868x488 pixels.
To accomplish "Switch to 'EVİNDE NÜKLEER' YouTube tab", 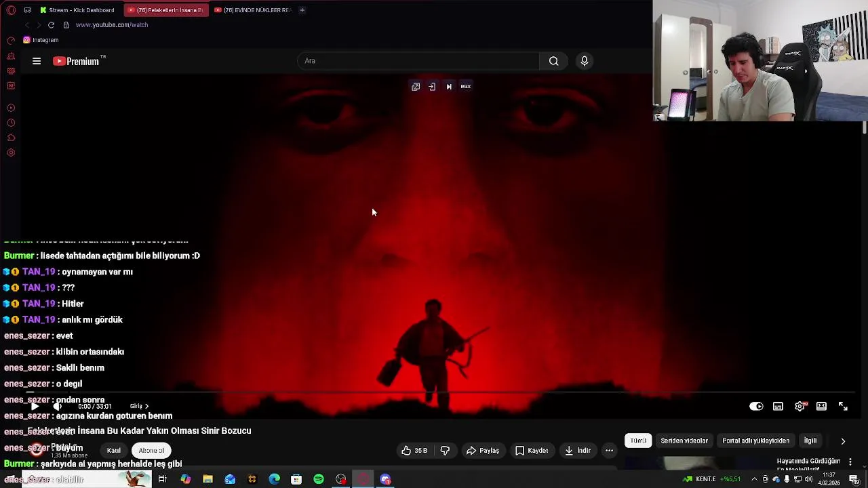I will pyautogui.click(x=252, y=10).
